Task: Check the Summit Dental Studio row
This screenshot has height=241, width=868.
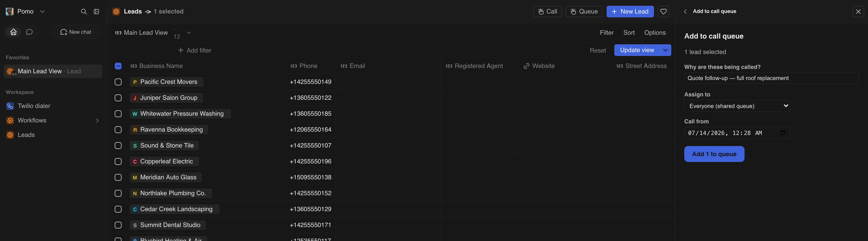Action: pyautogui.click(x=118, y=225)
